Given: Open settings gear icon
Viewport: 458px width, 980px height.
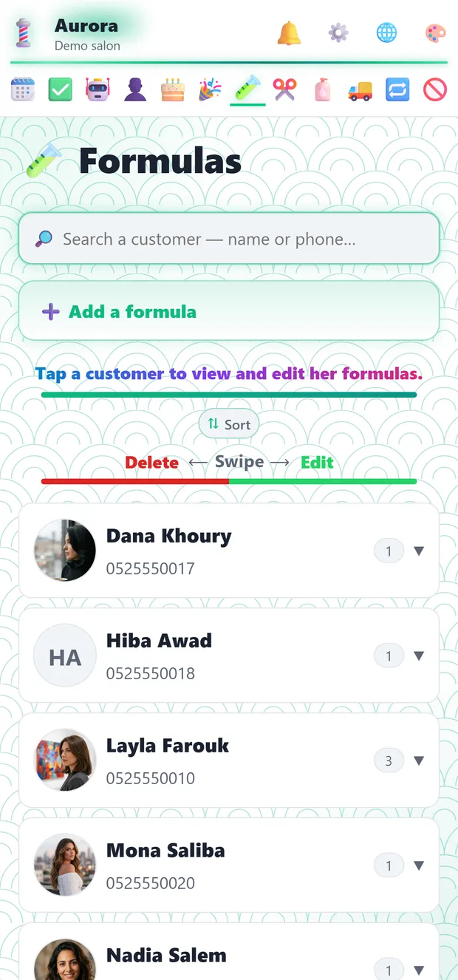Looking at the screenshot, I should coord(338,33).
